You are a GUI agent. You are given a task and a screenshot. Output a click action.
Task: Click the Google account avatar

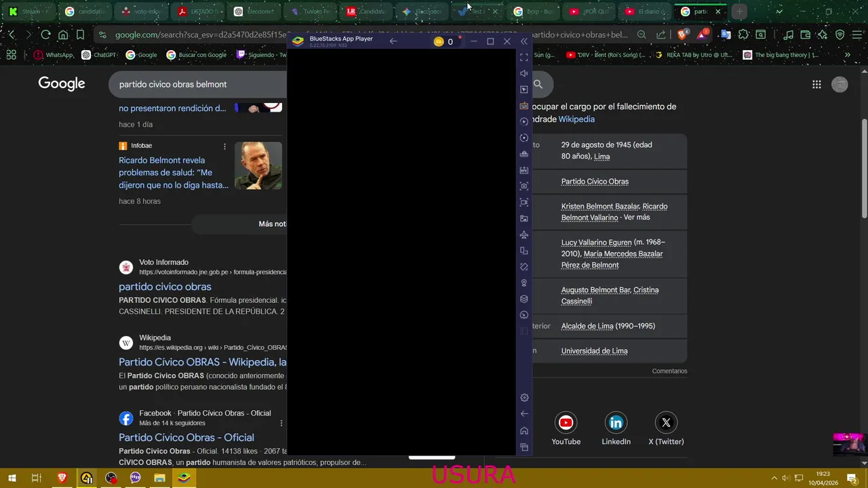(840, 85)
